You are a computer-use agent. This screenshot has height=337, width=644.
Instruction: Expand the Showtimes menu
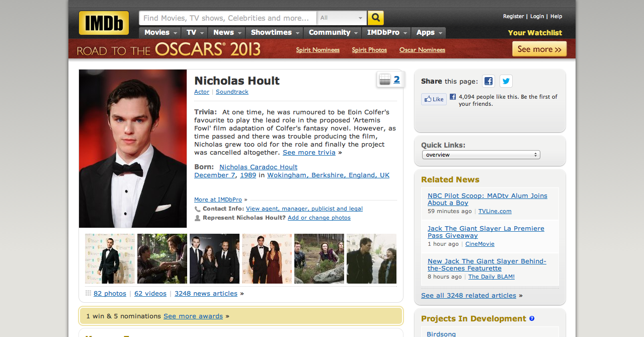pyautogui.click(x=275, y=33)
